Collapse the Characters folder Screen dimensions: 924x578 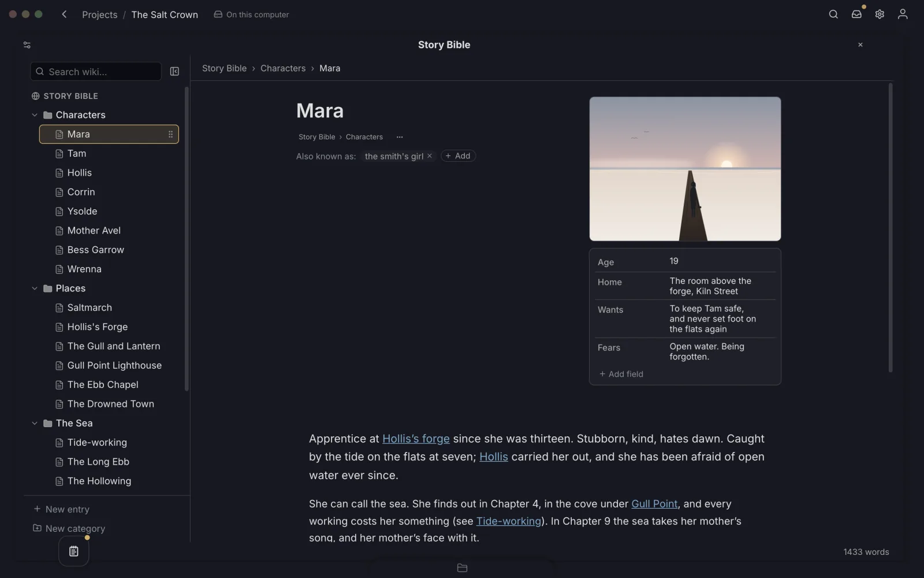click(x=35, y=115)
